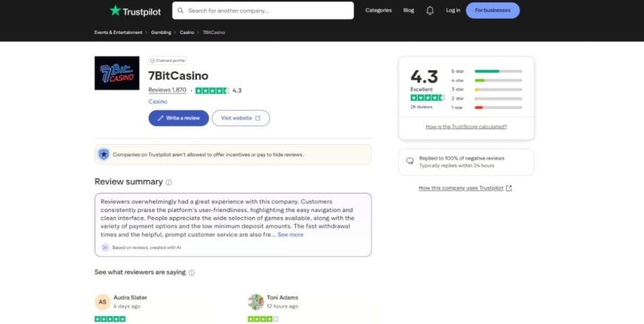Screen dimensions: 644x324
Task: Open How is the TrustScore calculated
Action: tap(466, 126)
